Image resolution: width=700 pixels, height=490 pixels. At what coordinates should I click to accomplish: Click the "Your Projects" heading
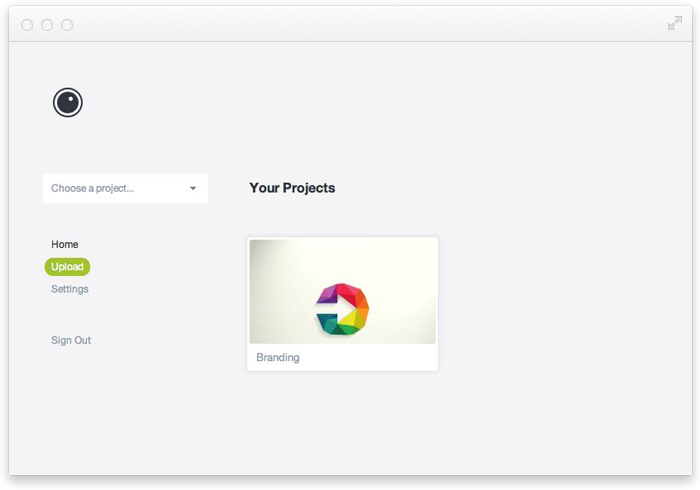click(292, 188)
